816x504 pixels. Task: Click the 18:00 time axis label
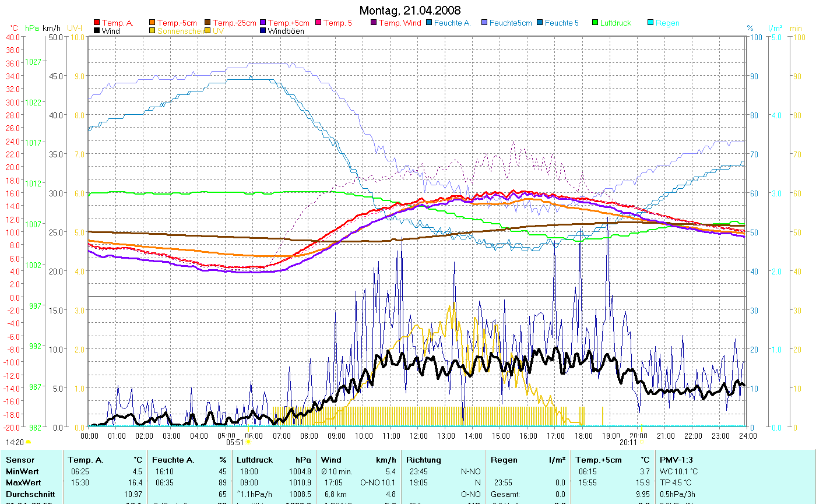(x=583, y=435)
